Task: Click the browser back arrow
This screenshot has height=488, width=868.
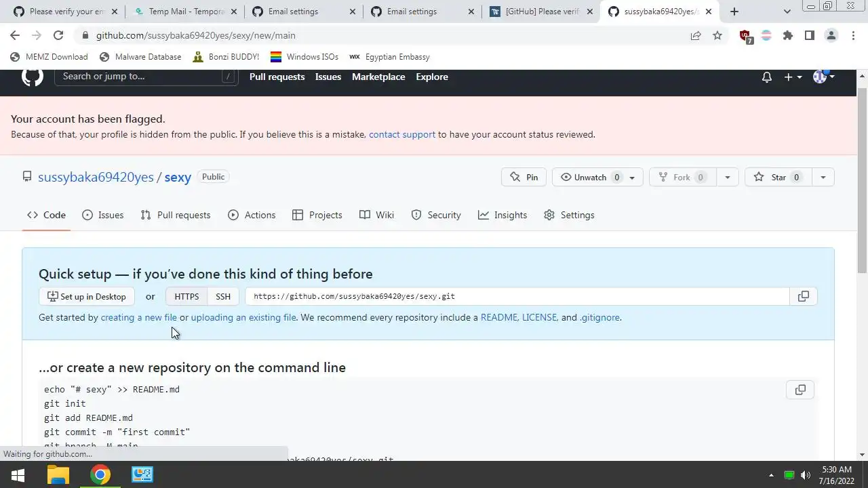Action: [x=15, y=35]
